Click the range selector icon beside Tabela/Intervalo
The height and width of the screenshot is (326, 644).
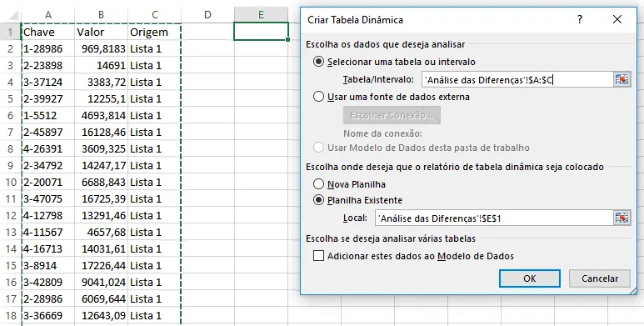point(622,79)
